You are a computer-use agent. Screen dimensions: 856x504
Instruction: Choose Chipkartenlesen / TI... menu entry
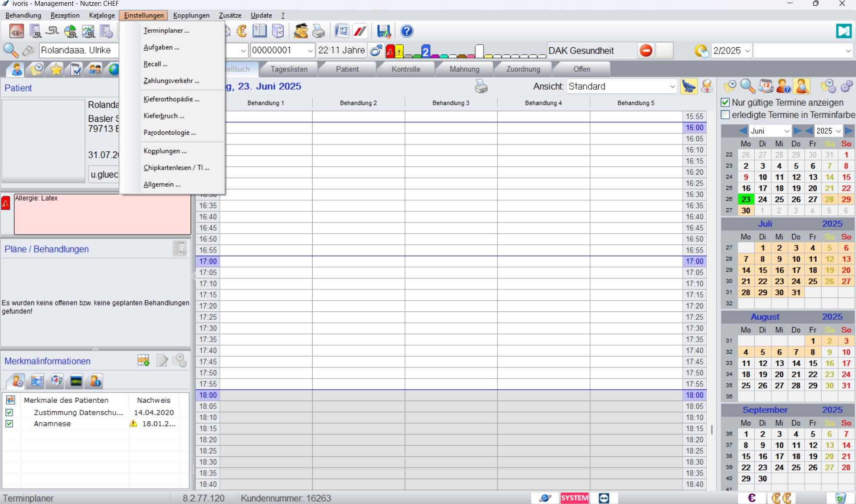[x=176, y=168]
